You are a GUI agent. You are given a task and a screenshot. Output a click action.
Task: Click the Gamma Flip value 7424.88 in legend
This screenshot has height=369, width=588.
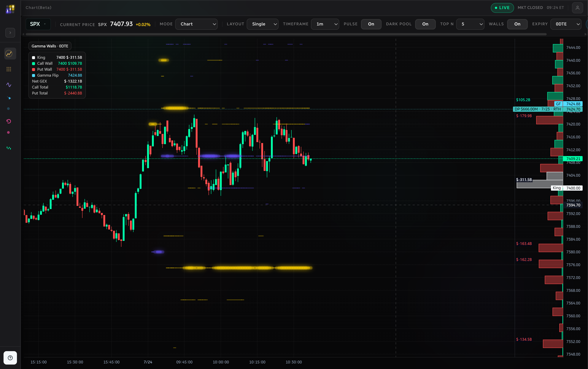click(75, 75)
